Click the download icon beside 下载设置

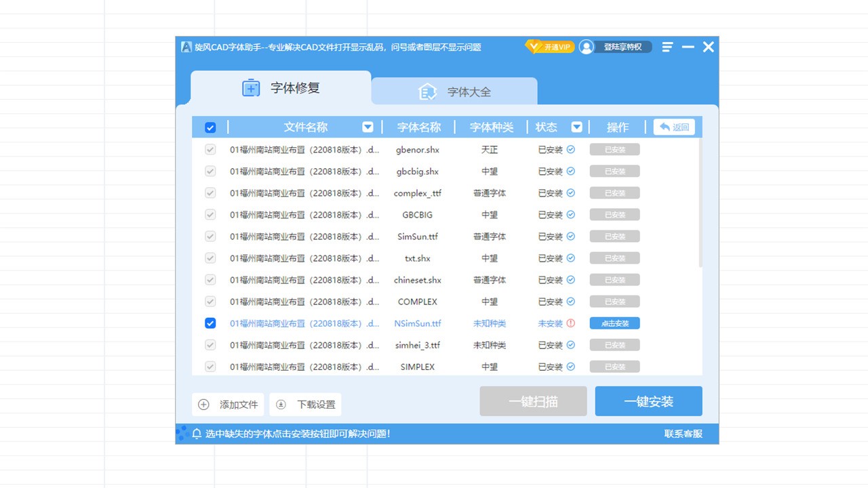[281, 405]
